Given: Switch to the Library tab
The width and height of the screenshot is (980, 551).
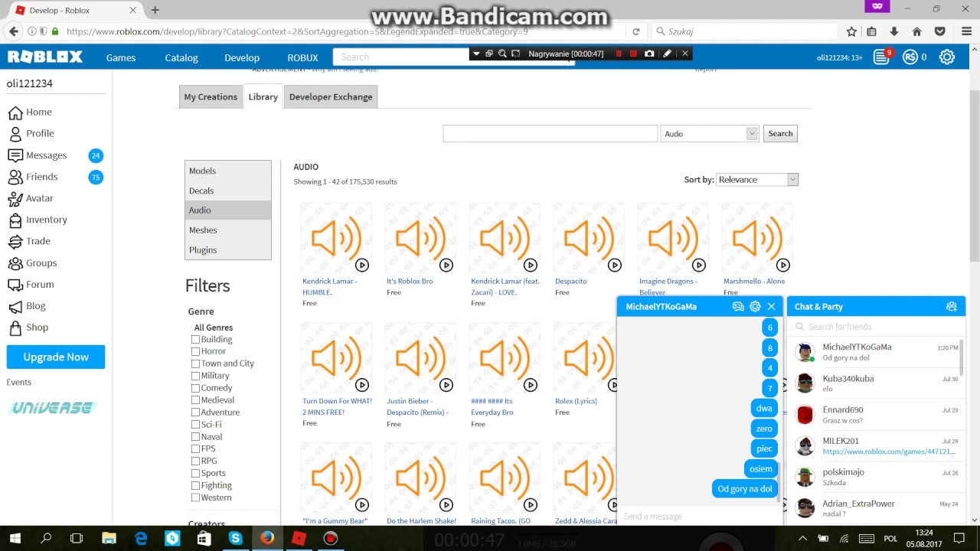Looking at the screenshot, I should coord(263,97).
